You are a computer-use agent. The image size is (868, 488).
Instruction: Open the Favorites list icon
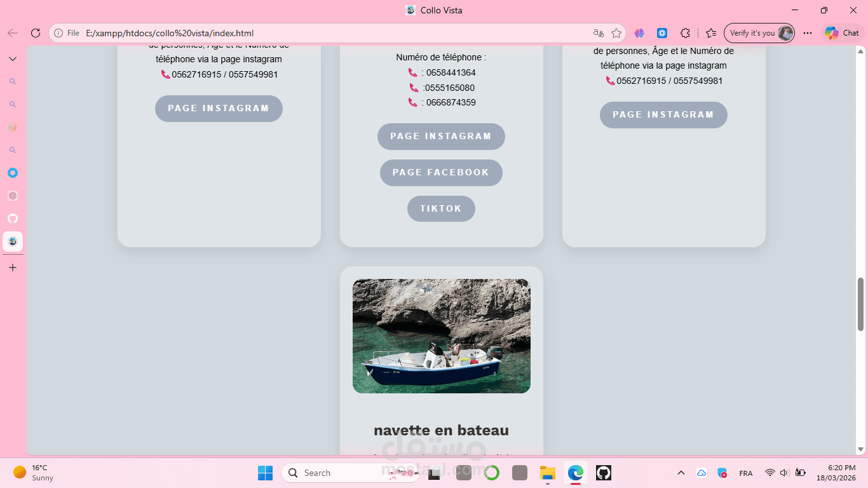click(x=711, y=33)
